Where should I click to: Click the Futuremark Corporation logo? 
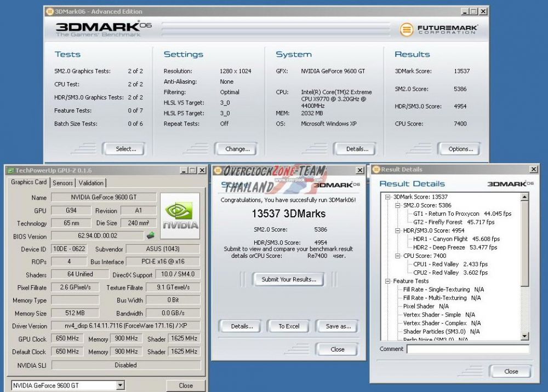[438, 30]
